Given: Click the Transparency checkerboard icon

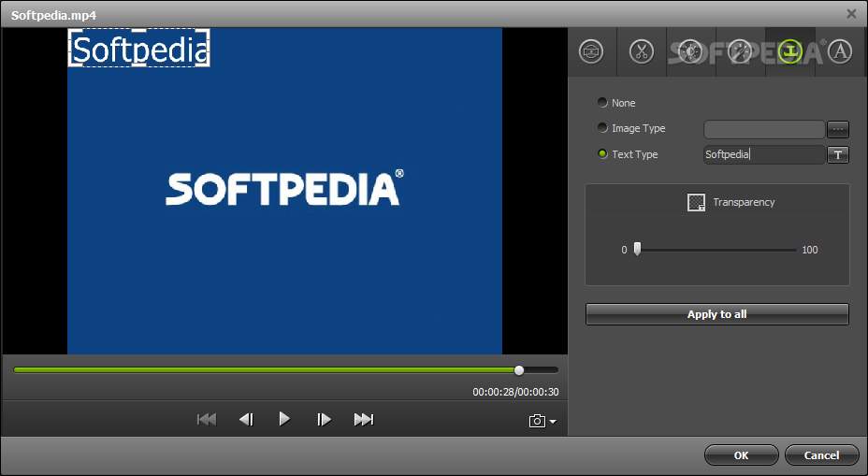Looking at the screenshot, I should 697,203.
